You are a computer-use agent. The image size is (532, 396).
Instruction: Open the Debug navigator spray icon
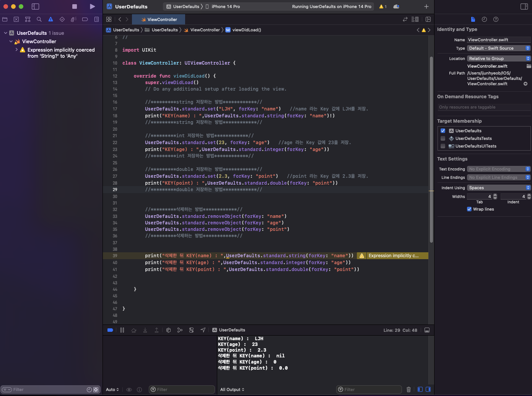pyautogui.click(x=73, y=19)
